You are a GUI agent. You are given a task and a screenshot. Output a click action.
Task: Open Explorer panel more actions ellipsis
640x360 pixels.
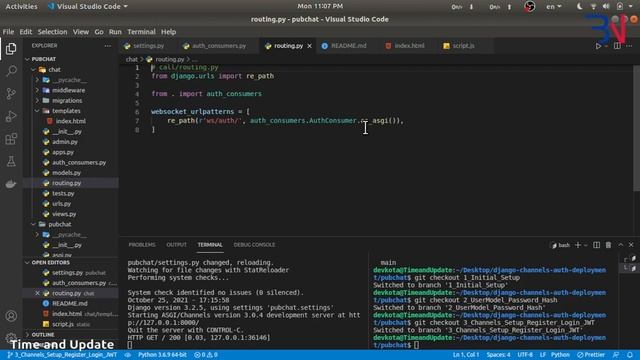pyautogui.click(x=108, y=46)
